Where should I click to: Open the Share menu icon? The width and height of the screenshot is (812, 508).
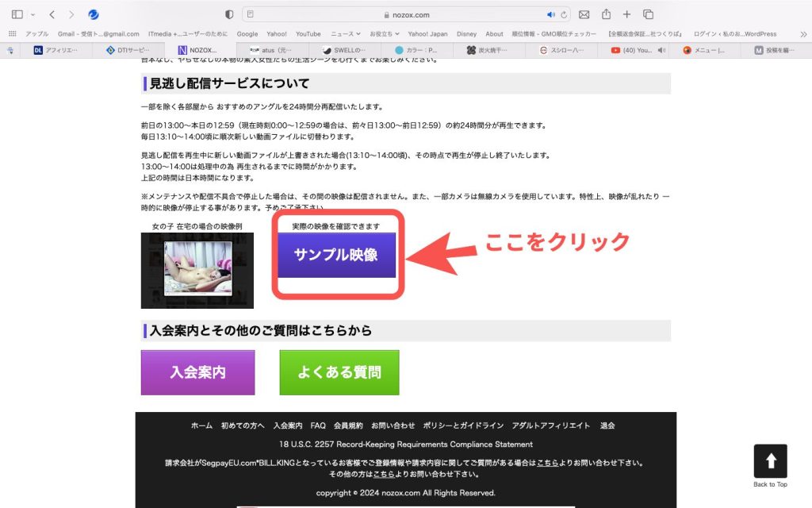click(606, 14)
